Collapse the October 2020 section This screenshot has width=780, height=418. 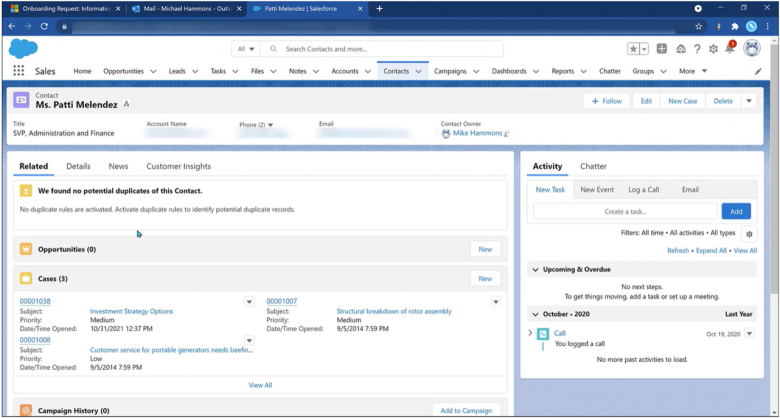pos(535,314)
